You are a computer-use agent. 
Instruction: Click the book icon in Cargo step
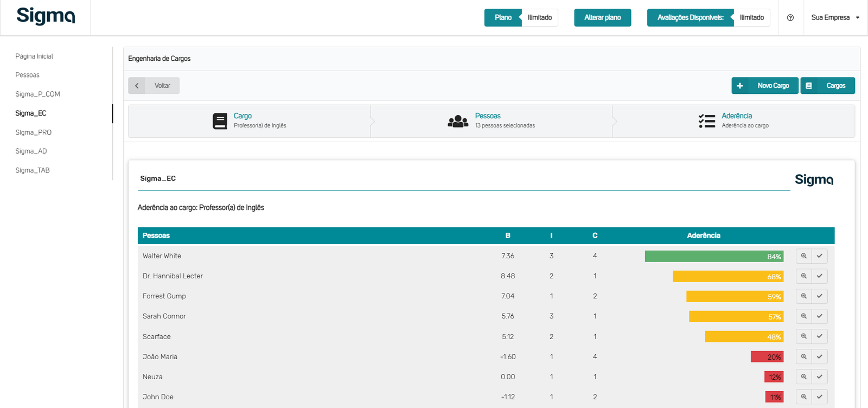(x=220, y=121)
